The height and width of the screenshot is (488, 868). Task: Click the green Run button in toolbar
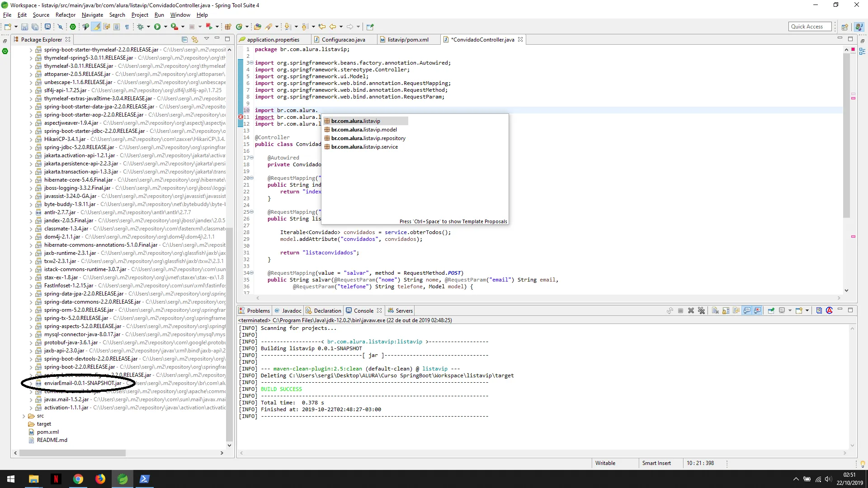pyautogui.click(x=157, y=27)
